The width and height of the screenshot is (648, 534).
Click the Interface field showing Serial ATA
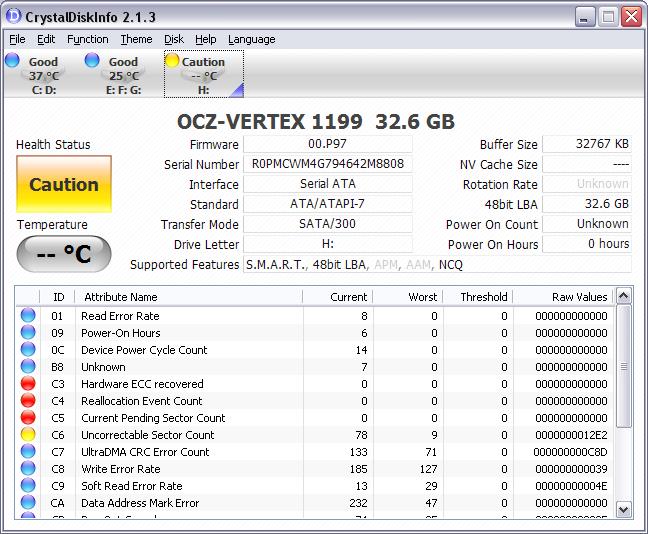[328, 184]
